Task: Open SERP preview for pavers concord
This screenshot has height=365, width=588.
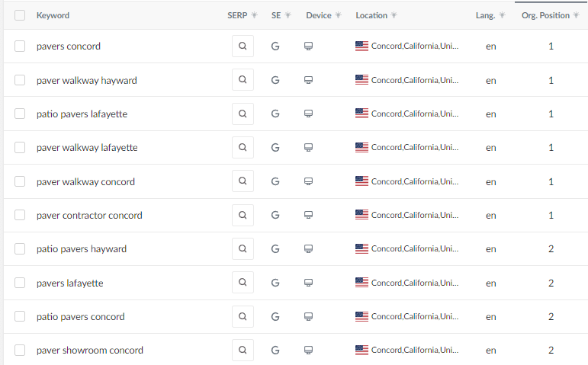Action: 243,46
